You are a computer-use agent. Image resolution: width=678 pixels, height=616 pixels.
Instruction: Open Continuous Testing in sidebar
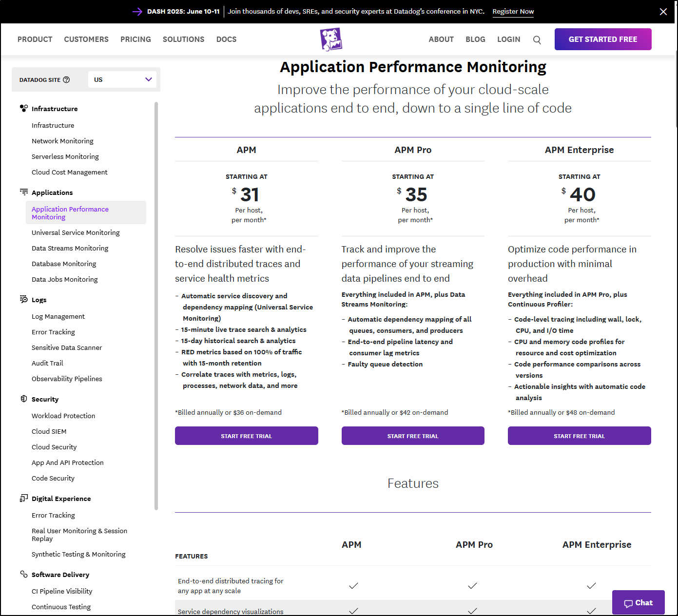[x=61, y=607]
